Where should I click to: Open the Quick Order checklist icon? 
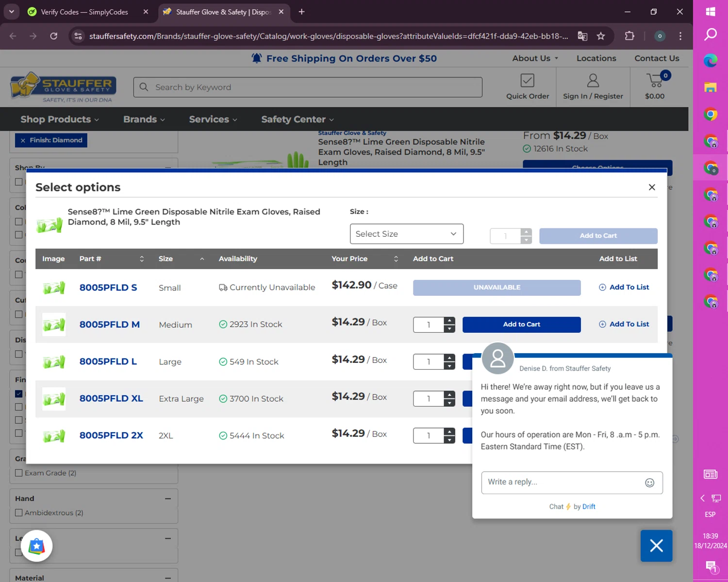point(527,80)
